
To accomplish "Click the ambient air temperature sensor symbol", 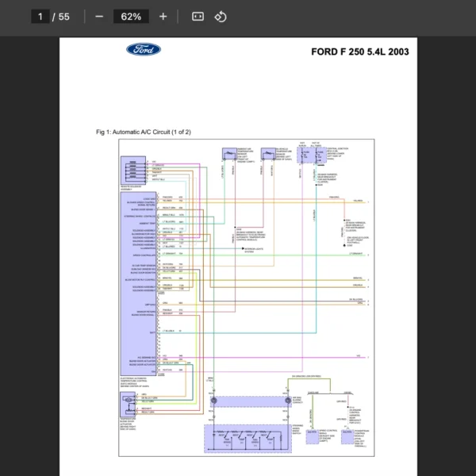I will 229,154.
